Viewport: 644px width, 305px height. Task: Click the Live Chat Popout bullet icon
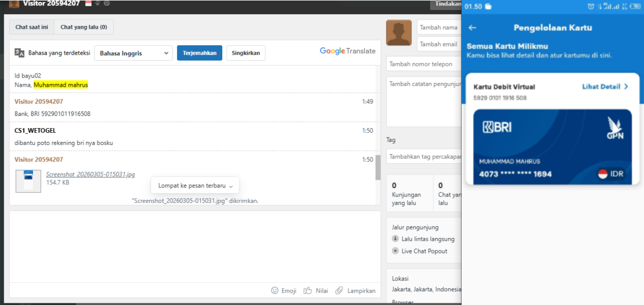(x=395, y=251)
